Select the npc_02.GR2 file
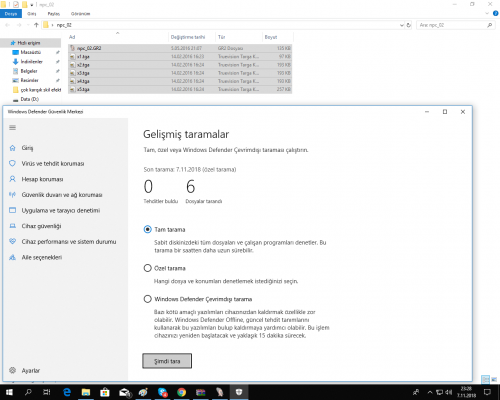 (x=180, y=48)
